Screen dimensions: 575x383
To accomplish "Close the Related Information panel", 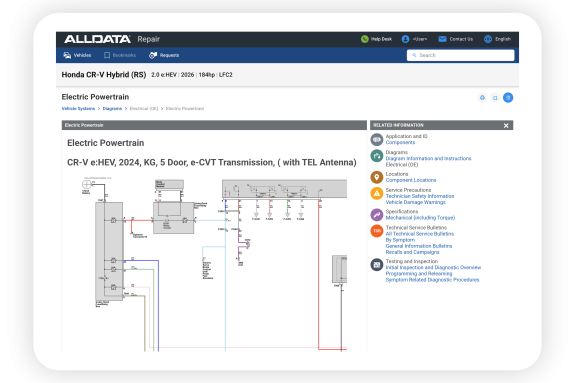I will point(506,125).
